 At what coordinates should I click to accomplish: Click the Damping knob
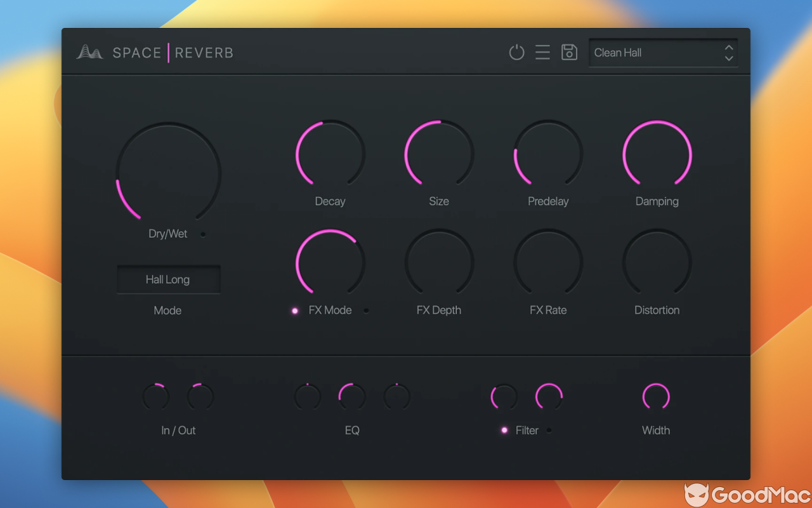(x=657, y=154)
